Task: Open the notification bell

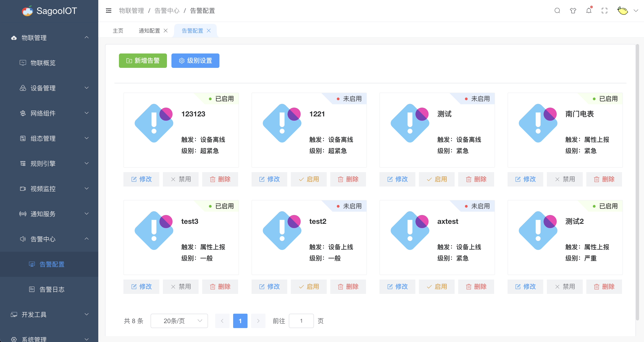Action: point(589,11)
